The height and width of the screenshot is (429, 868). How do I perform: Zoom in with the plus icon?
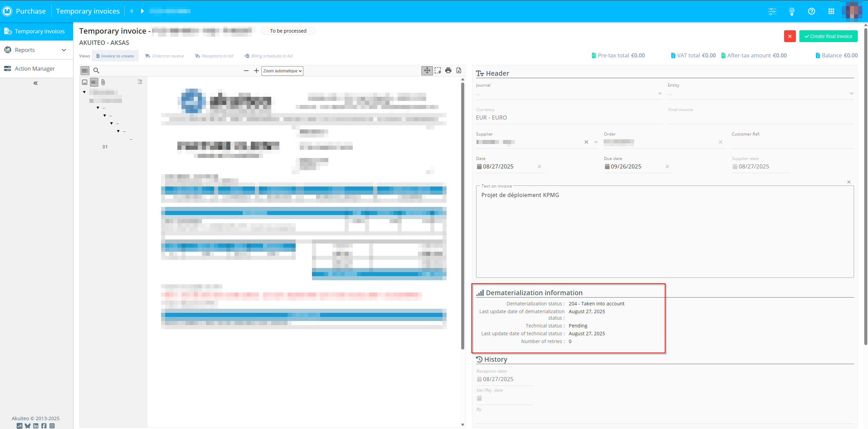[x=256, y=71]
